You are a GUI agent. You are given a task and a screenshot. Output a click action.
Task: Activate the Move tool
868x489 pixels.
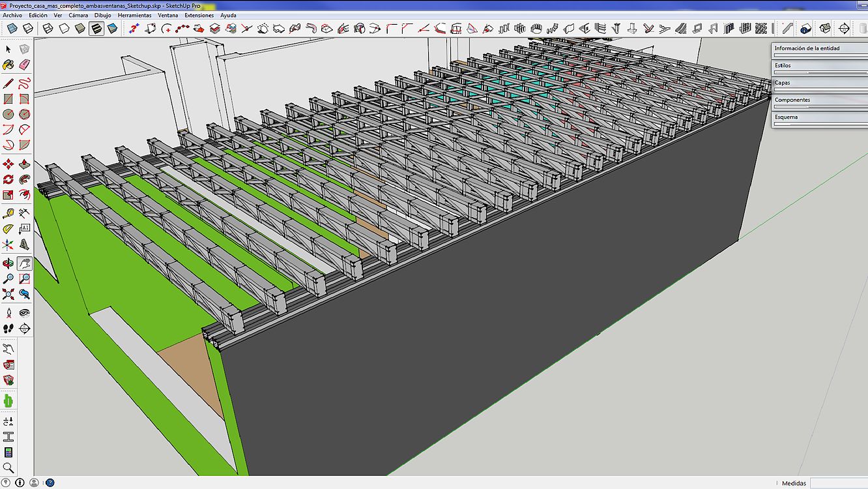point(8,164)
